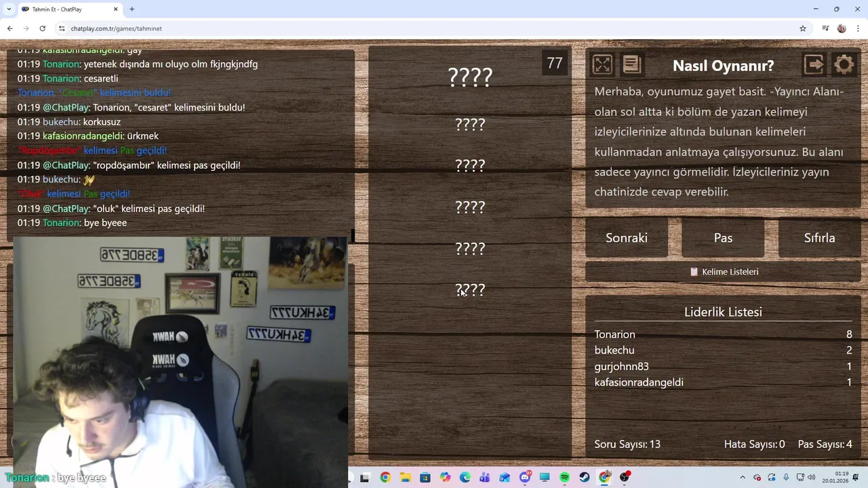Open File Explorer from the taskbar
This screenshot has width=868, height=488.
[x=406, y=477]
